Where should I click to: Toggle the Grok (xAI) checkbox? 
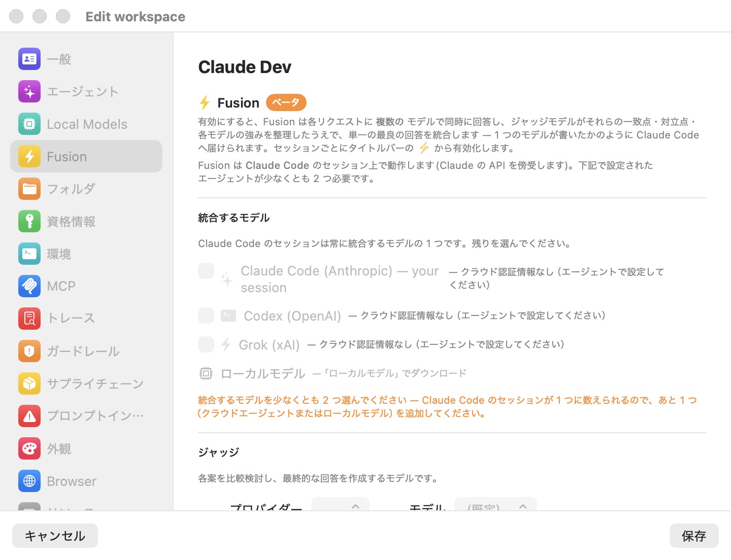coord(206,344)
